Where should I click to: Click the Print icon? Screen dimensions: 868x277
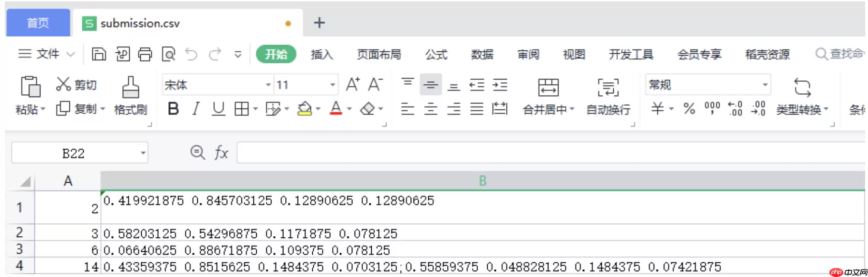[x=145, y=54]
